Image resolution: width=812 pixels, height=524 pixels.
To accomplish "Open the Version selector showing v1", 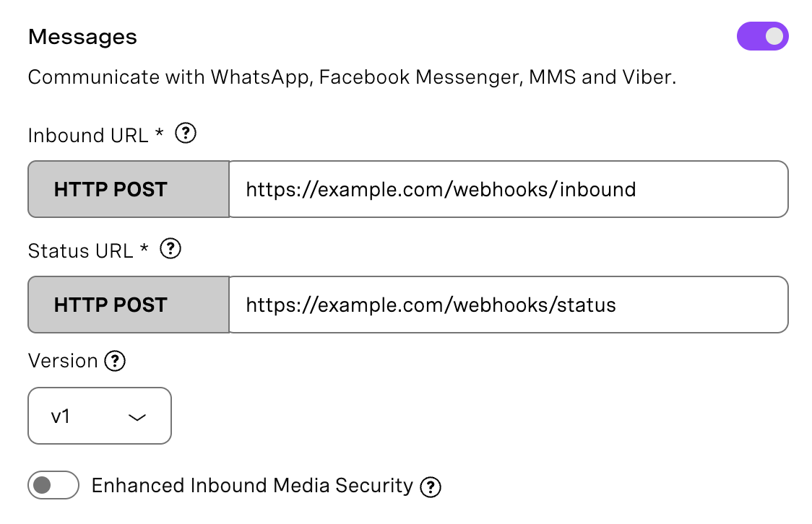I will click(x=100, y=416).
